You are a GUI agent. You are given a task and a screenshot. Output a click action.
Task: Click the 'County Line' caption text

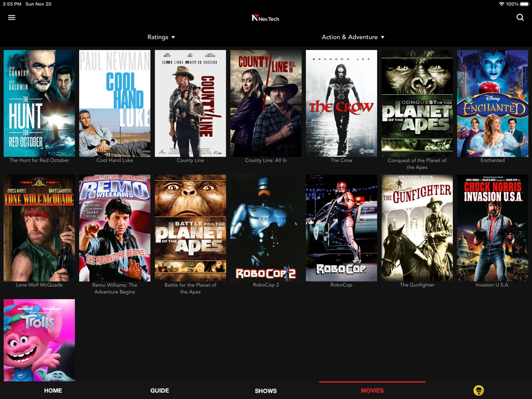[190, 160]
